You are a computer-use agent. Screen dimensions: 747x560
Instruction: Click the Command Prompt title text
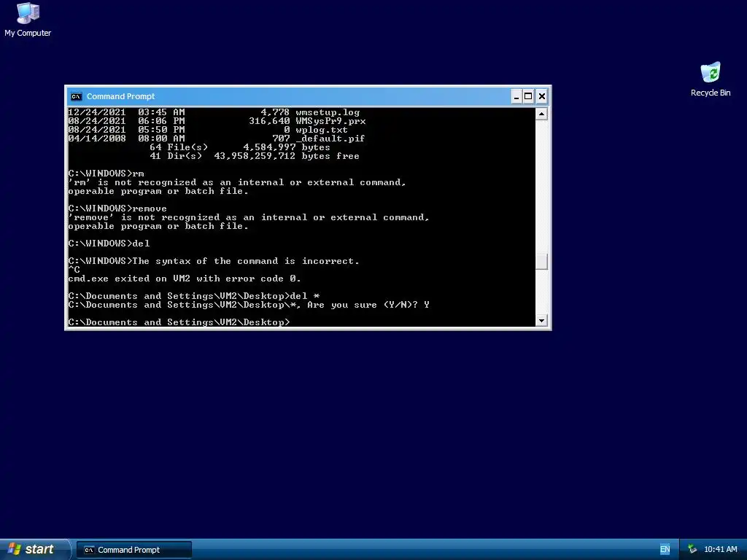[120, 97]
